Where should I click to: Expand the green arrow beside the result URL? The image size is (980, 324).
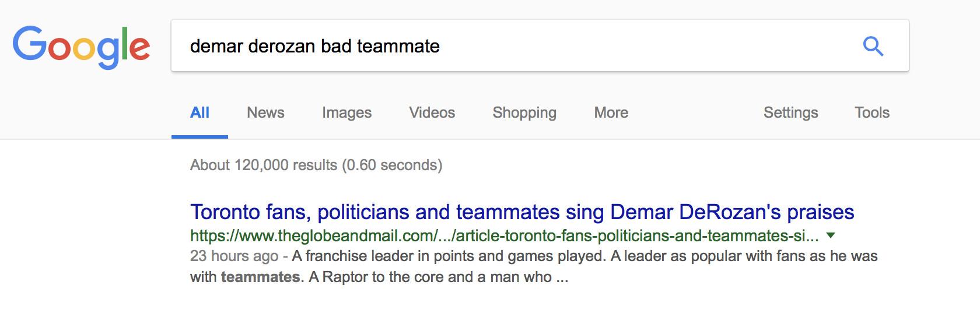(831, 236)
